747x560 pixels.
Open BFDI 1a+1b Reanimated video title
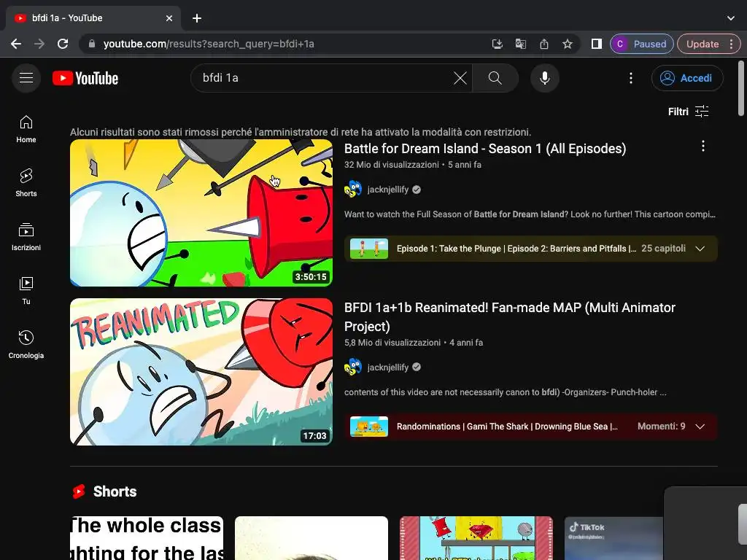tap(510, 316)
